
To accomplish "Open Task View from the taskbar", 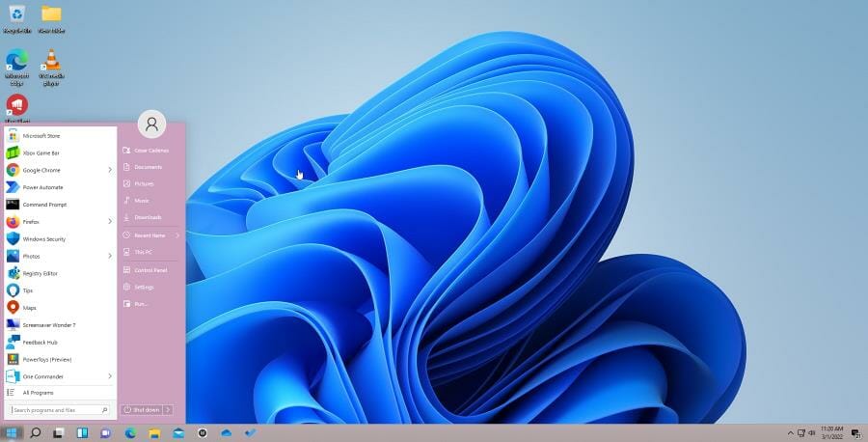I will point(59,433).
